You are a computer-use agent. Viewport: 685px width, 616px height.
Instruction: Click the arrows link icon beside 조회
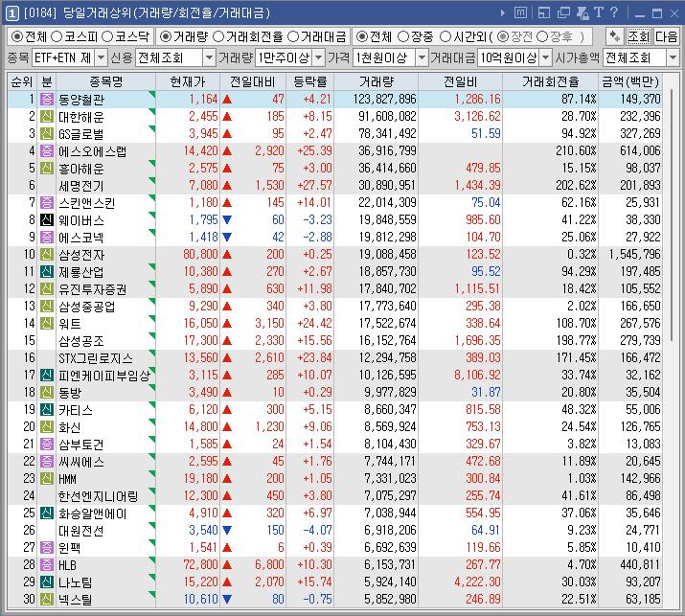[x=615, y=36]
